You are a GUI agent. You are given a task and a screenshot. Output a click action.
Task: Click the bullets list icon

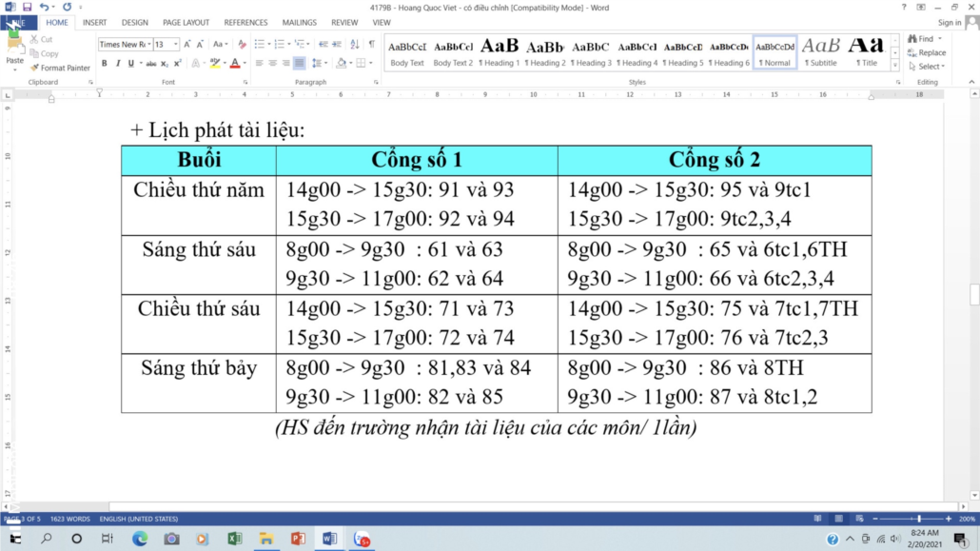click(x=260, y=44)
